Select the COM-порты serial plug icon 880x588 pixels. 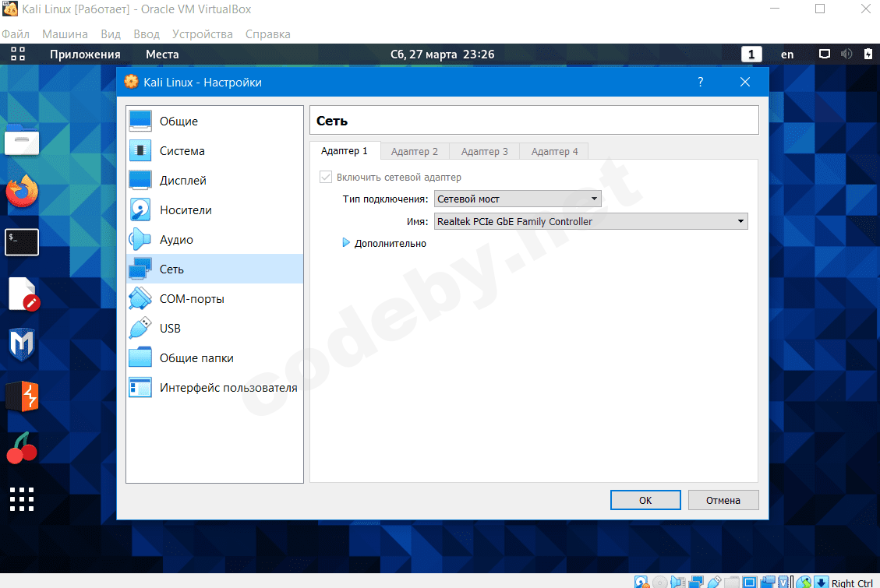[x=140, y=299]
